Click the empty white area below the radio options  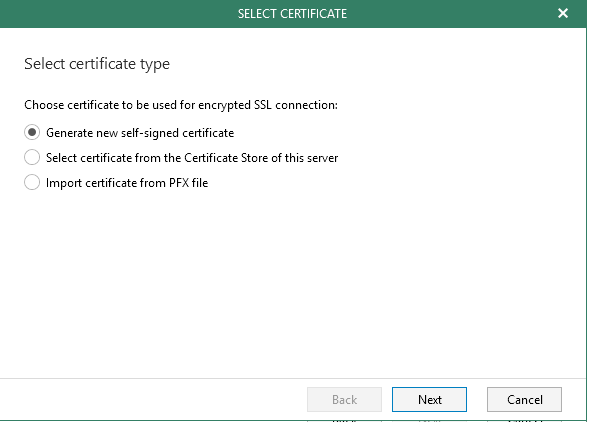pyautogui.click(x=292, y=283)
